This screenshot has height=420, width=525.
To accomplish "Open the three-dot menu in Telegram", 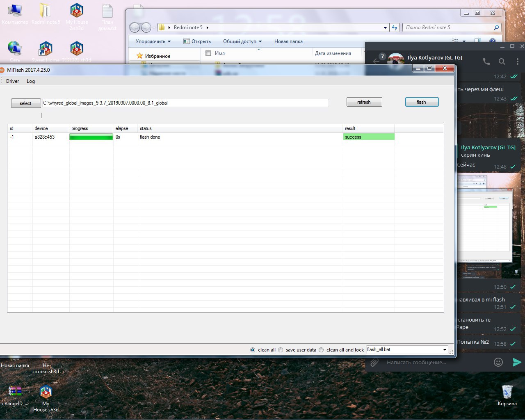I will pyautogui.click(x=518, y=62).
